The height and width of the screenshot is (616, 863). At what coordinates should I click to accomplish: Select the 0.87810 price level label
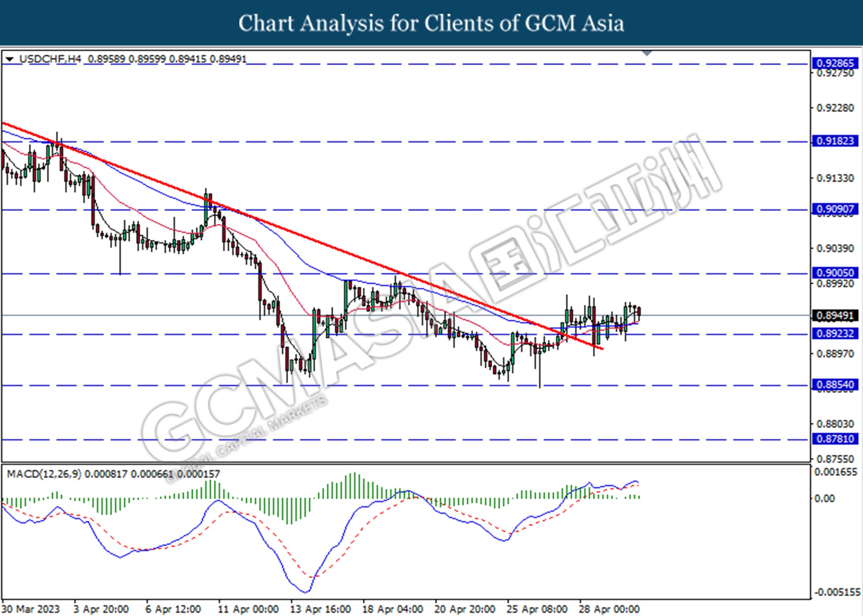pyautogui.click(x=835, y=439)
